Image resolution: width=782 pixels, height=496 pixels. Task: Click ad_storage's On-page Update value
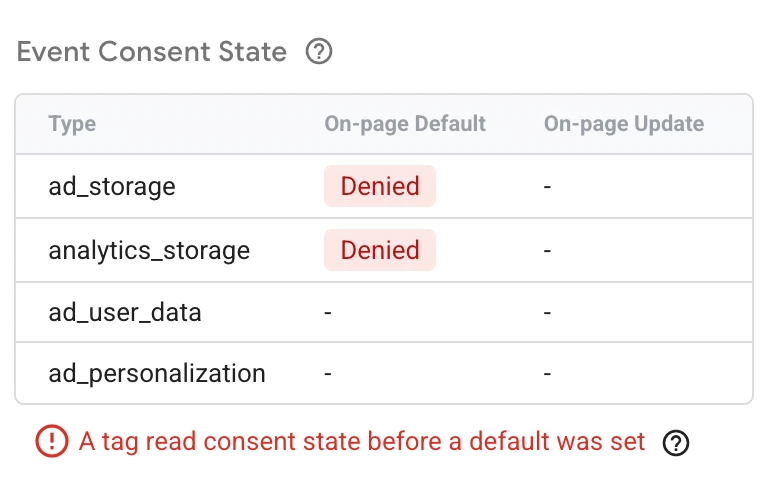548,187
